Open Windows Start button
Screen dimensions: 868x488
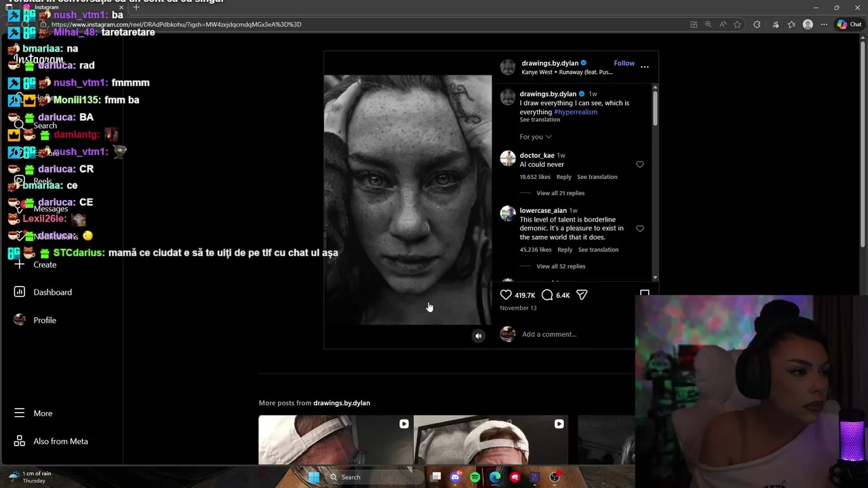(313, 477)
